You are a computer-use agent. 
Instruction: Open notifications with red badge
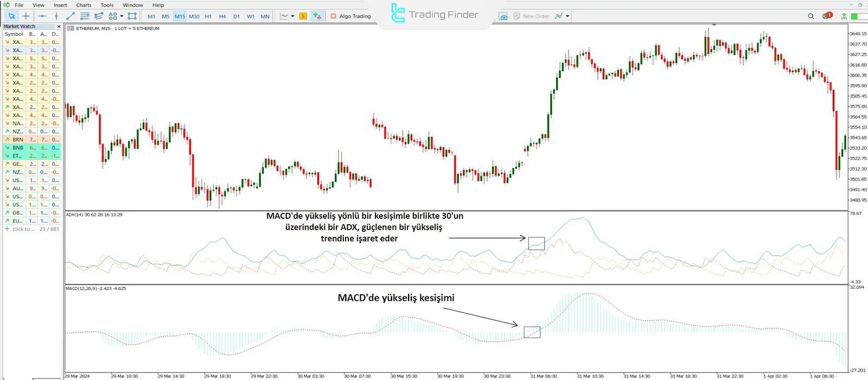827,16
